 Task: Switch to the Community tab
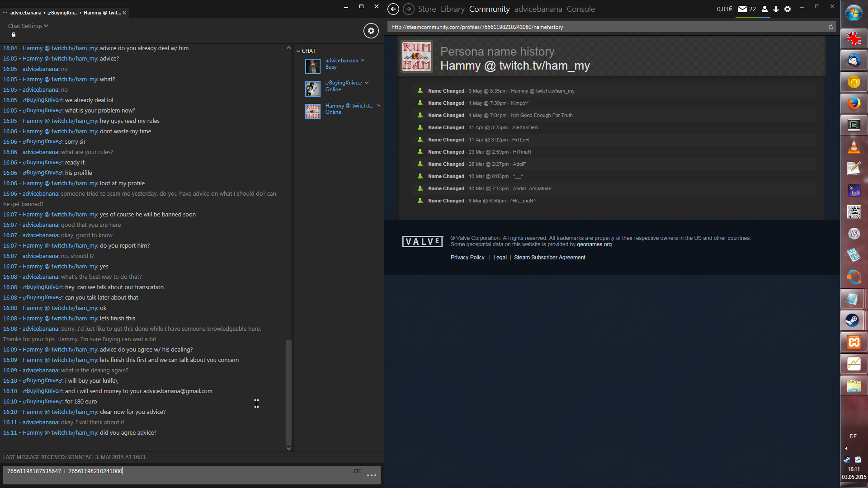pos(489,9)
